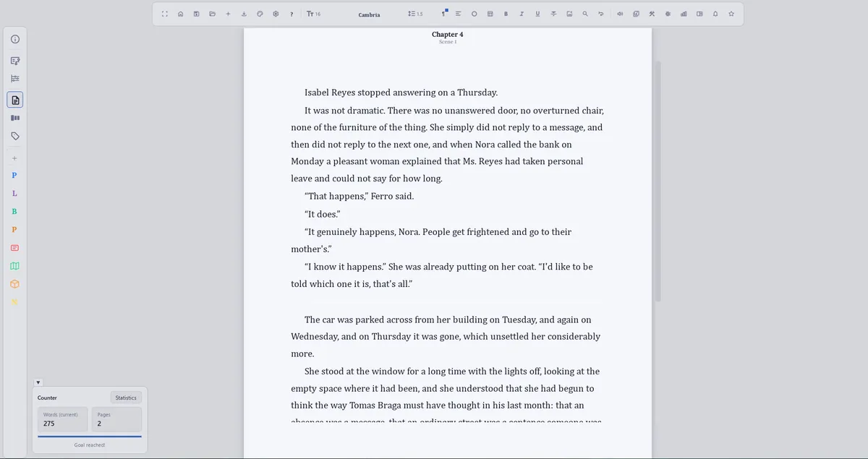Click the Words (current) 275 box
868x459 pixels.
point(63,419)
